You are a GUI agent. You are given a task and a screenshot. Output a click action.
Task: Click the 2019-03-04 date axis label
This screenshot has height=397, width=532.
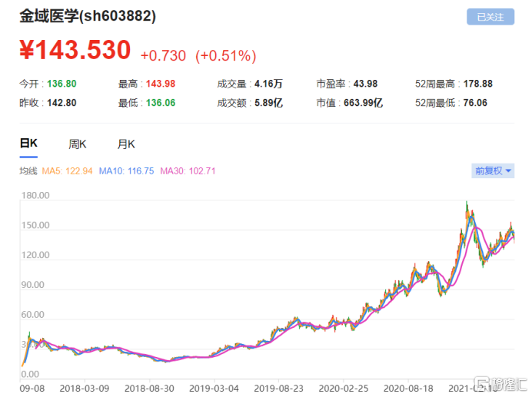(214, 389)
